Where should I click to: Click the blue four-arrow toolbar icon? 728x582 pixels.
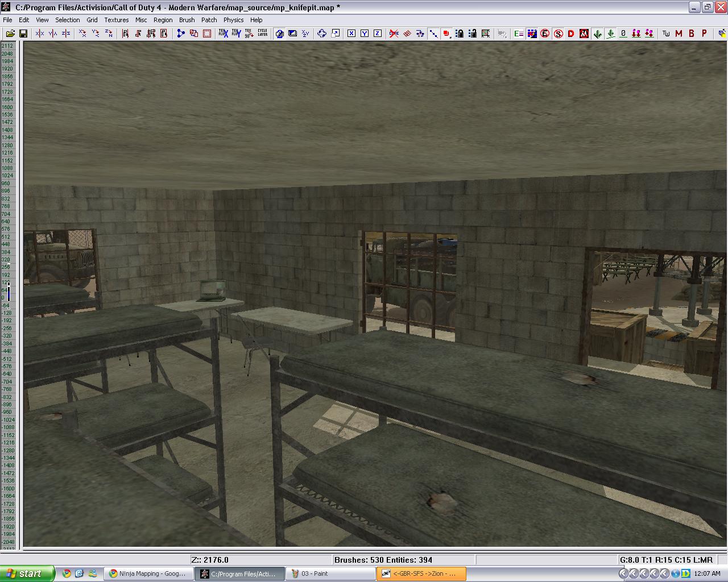point(322,34)
